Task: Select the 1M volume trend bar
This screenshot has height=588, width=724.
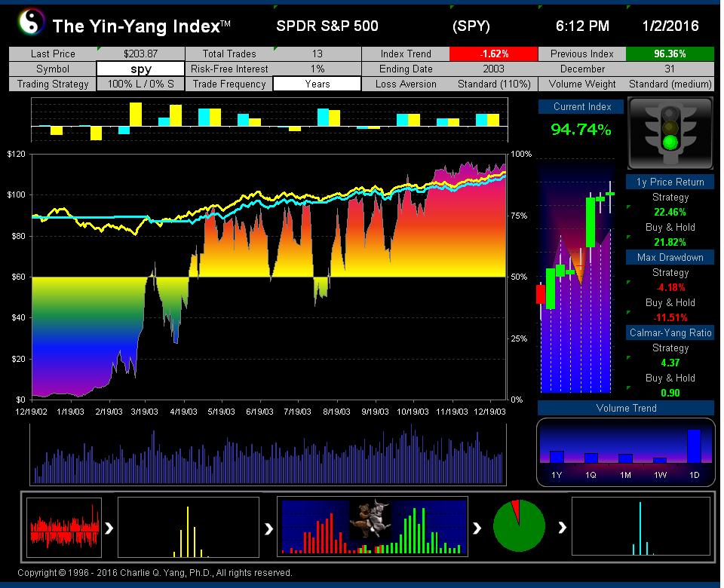Action: click(x=626, y=458)
